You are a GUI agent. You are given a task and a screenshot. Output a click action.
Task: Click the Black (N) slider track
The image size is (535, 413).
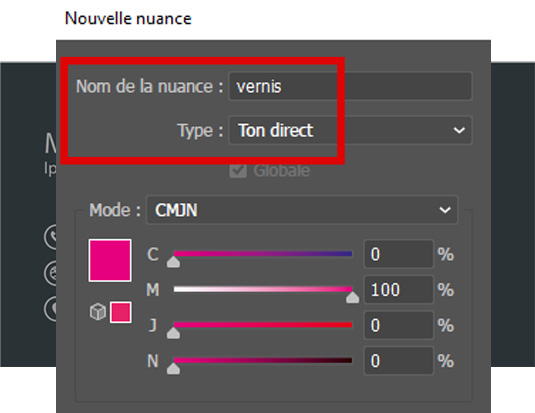263,360
